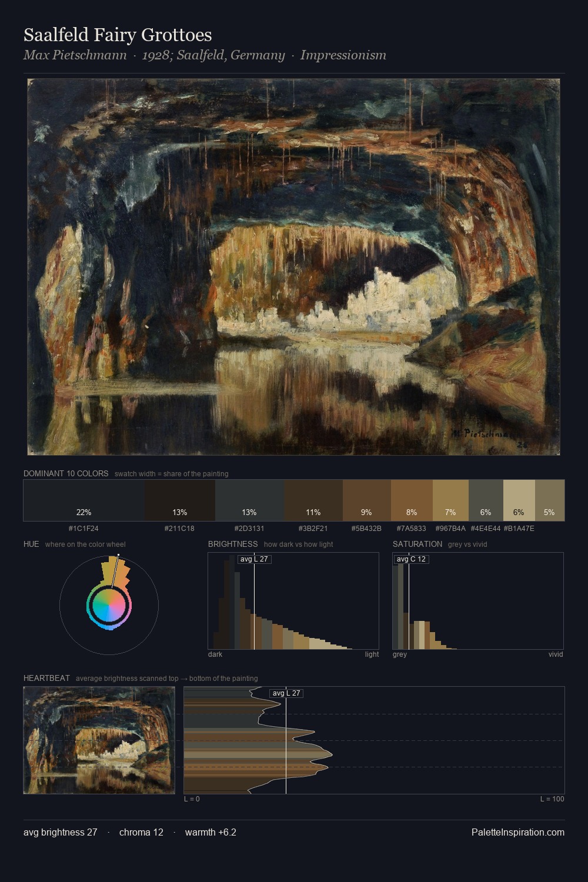Click the hex code #2D3131 text
This screenshot has height=882, width=588.
(249, 529)
